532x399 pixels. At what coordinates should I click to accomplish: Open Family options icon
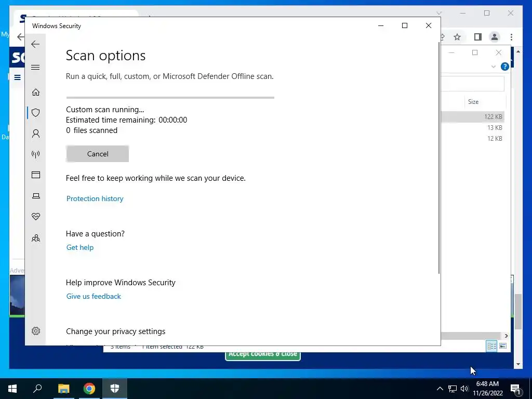[x=36, y=238]
